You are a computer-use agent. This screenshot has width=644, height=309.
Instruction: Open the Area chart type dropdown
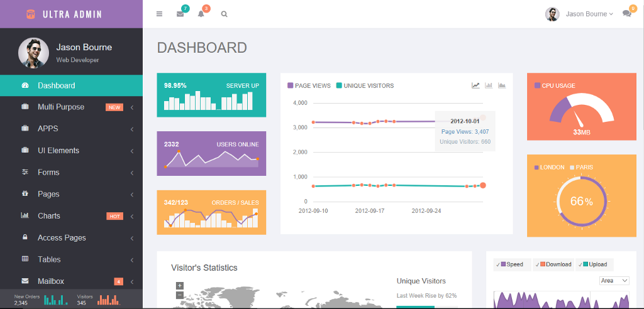point(614,281)
